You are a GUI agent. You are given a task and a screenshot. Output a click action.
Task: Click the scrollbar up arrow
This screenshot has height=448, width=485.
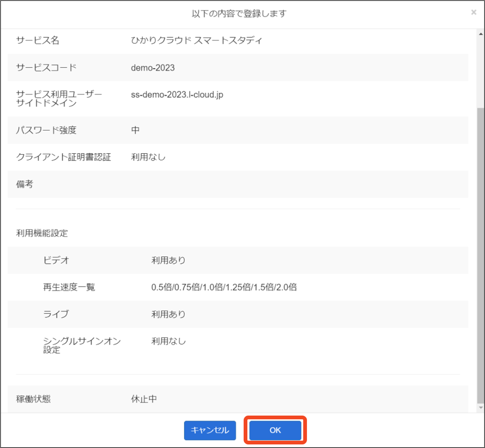481,34
